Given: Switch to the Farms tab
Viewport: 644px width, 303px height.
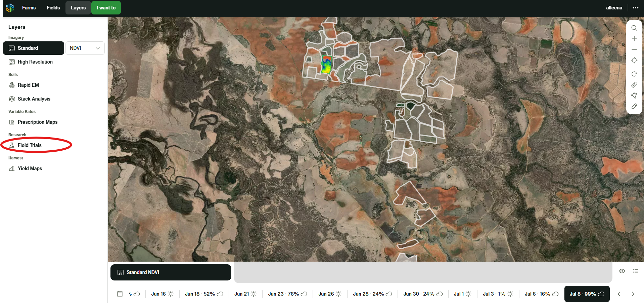Looking at the screenshot, I should [x=29, y=8].
